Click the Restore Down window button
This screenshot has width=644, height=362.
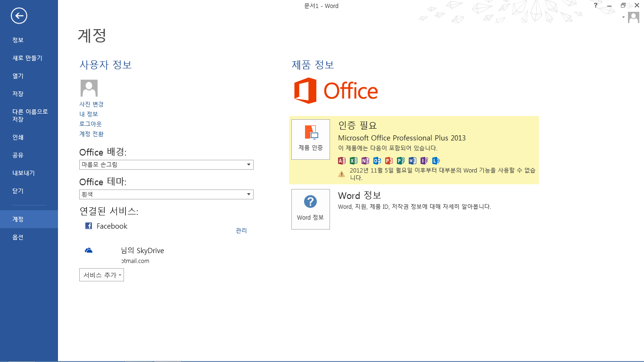623,5
